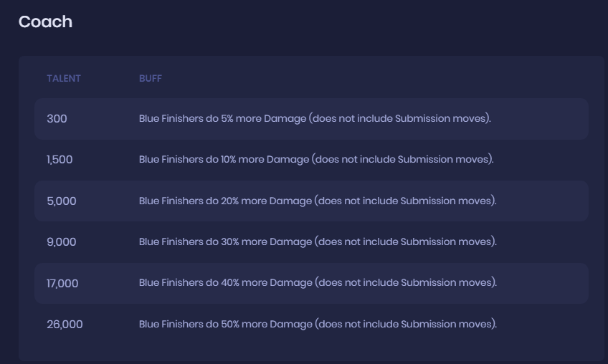
Task: Click the Coach section heading
Action: pos(45,21)
